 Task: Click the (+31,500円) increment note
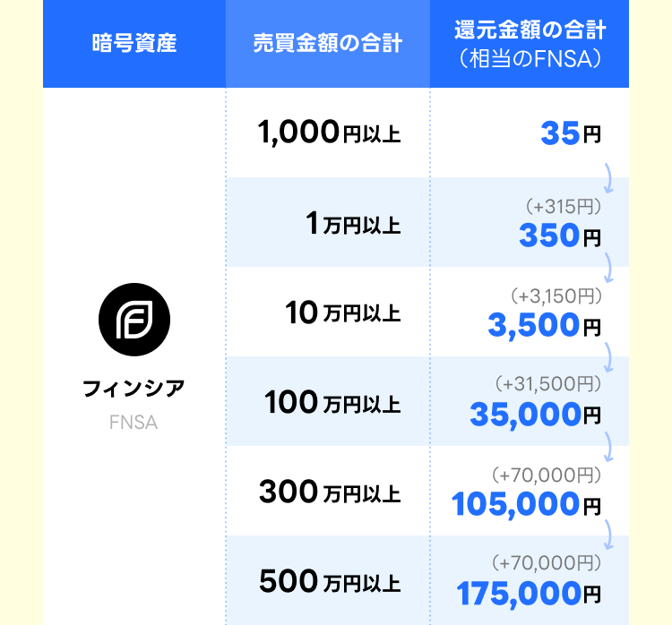[548, 384]
